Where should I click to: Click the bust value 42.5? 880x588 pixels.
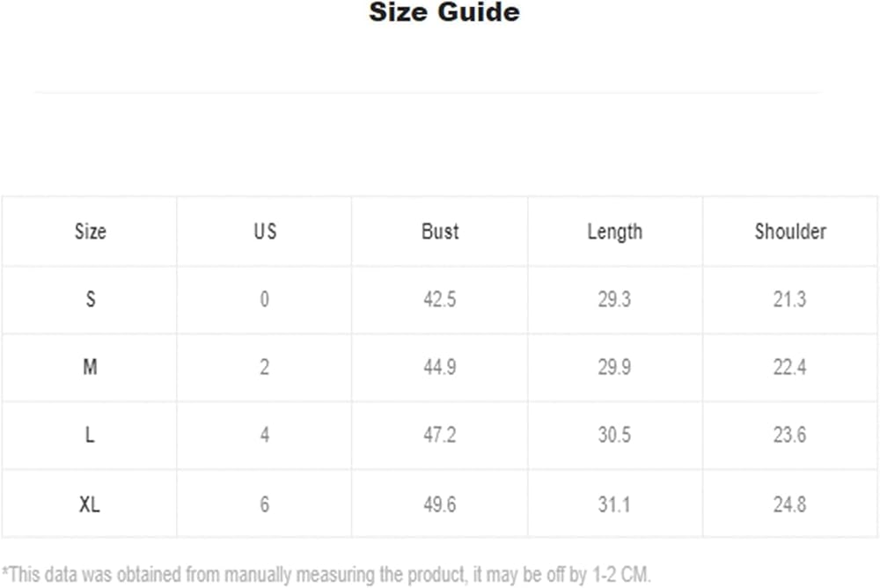point(439,299)
